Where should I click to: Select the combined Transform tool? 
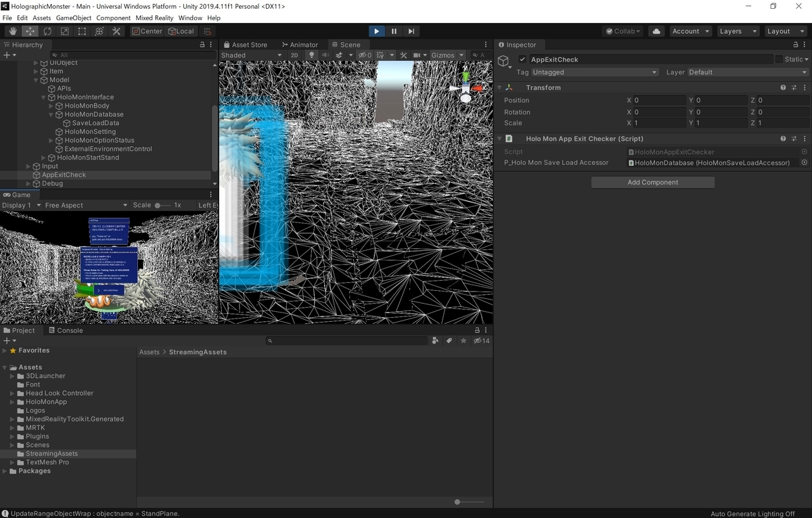coord(99,31)
